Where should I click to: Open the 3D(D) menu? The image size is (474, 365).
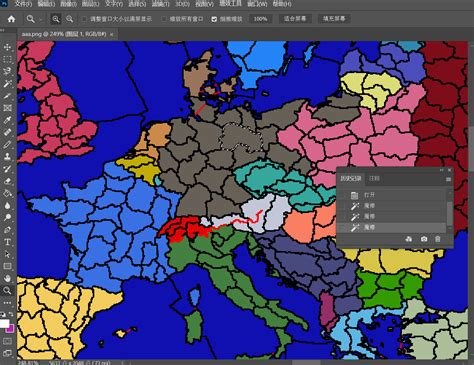[182, 4]
